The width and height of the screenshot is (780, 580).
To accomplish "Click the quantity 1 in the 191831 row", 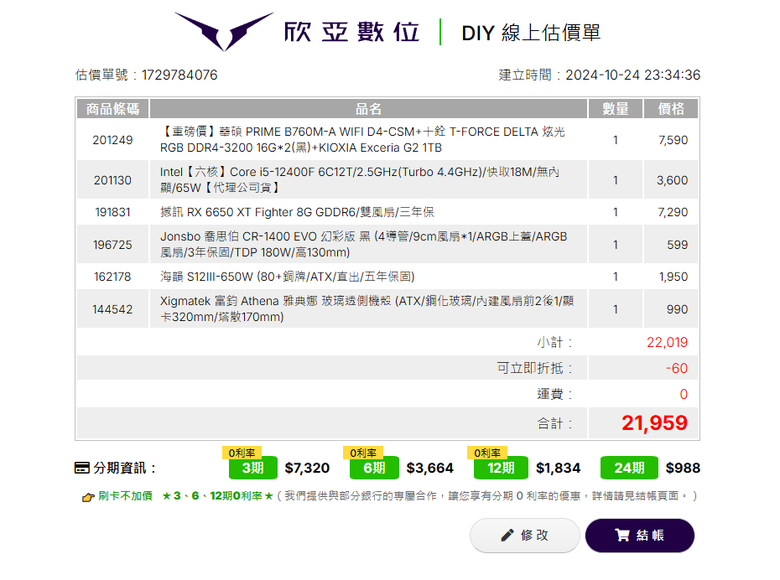I will [x=615, y=212].
